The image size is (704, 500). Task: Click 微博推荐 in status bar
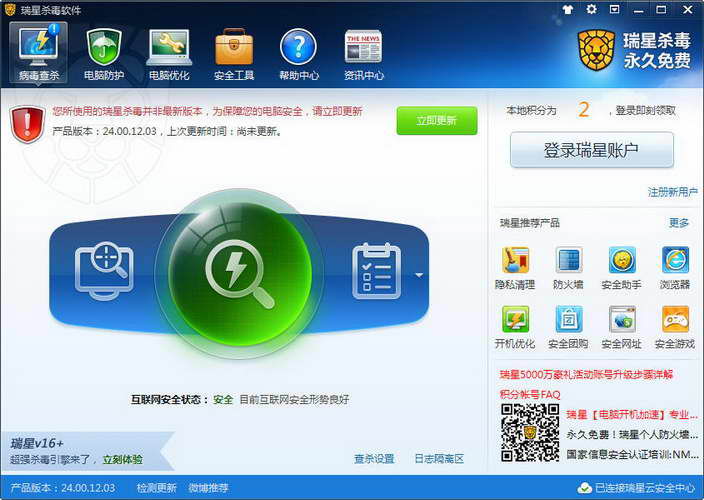click(208, 488)
